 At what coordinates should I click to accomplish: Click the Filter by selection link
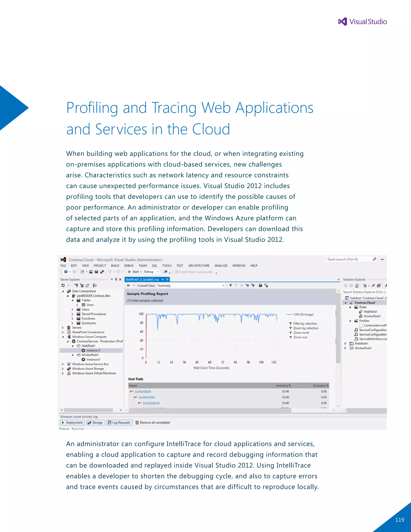point(305,324)
